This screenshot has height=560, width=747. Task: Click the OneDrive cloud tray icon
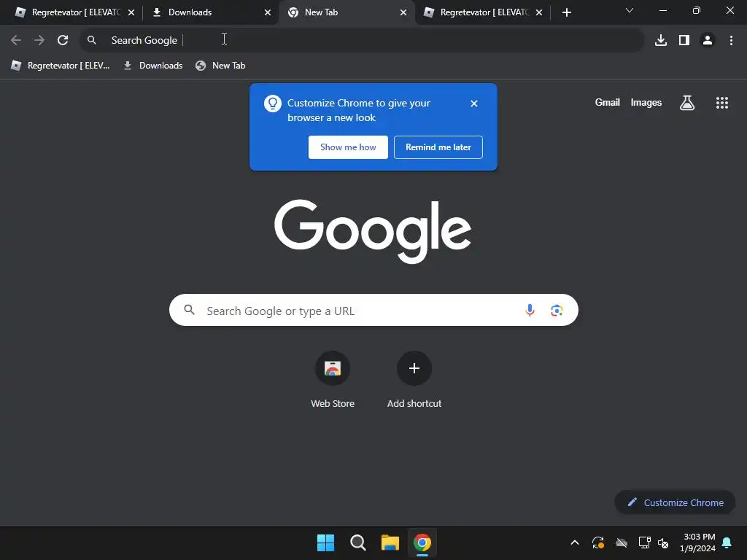tap(622, 542)
